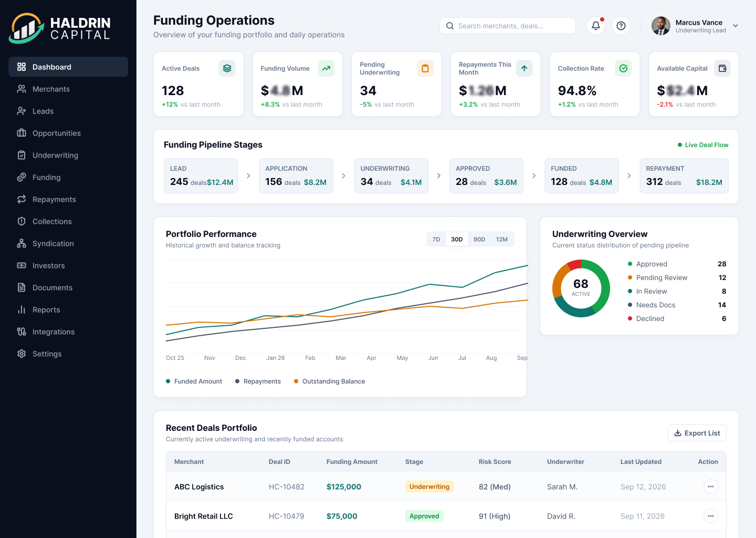Image resolution: width=756 pixels, height=538 pixels.
Task: Open Integrations in the sidebar
Action: (68, 332)
